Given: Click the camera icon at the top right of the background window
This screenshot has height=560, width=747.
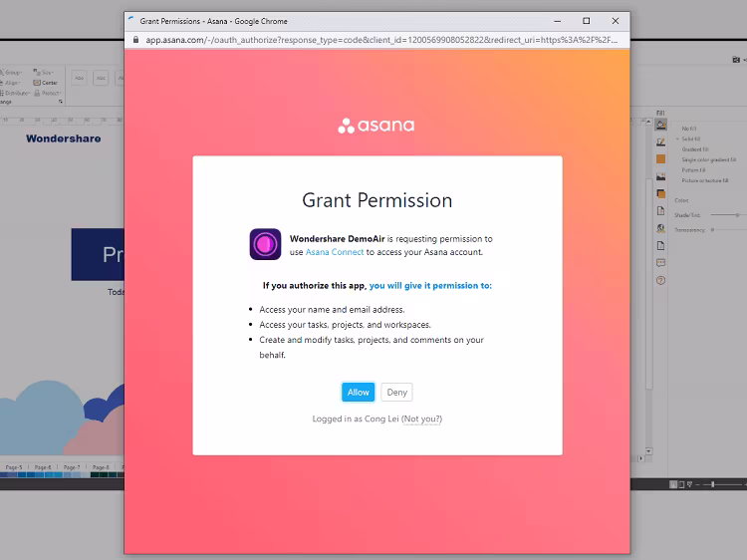Looking at the screenshot, I should 736,60.
